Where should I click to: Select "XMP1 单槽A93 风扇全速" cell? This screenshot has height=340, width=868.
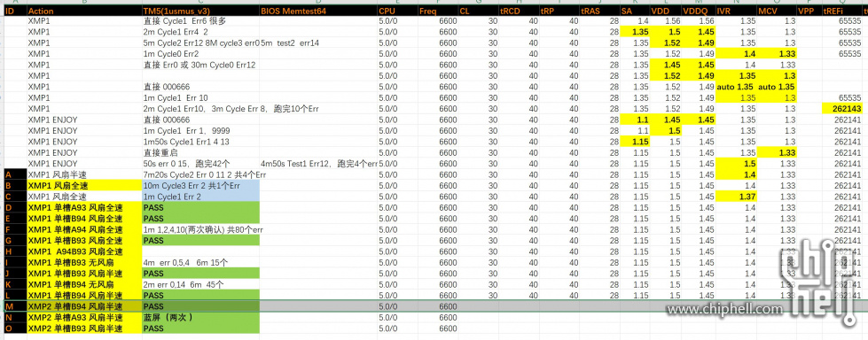tap(84, 207)
